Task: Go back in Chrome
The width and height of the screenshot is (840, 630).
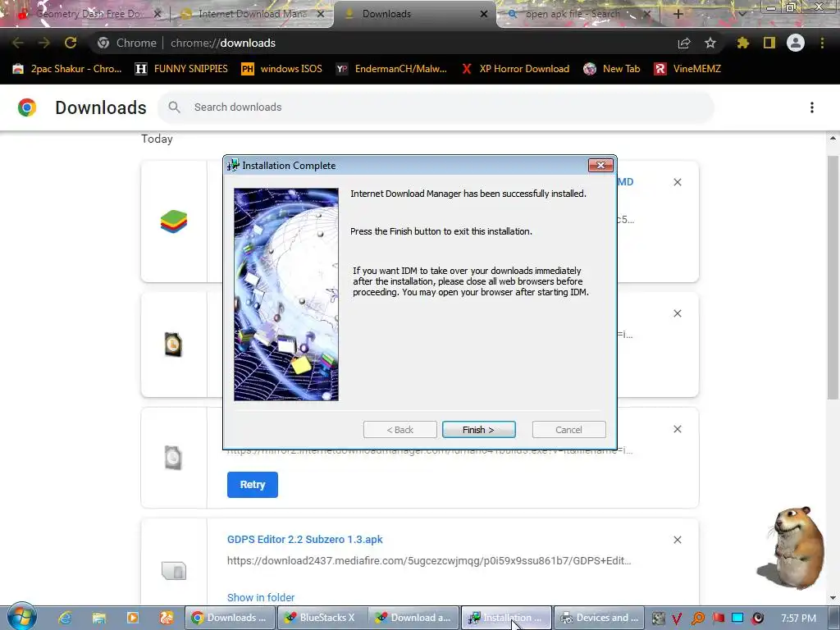Action: 18,43
